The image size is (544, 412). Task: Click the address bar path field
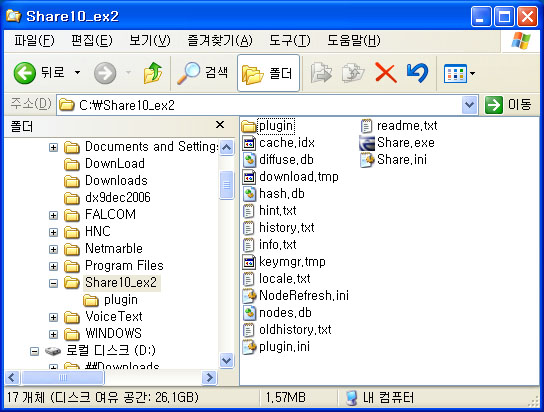260,105
